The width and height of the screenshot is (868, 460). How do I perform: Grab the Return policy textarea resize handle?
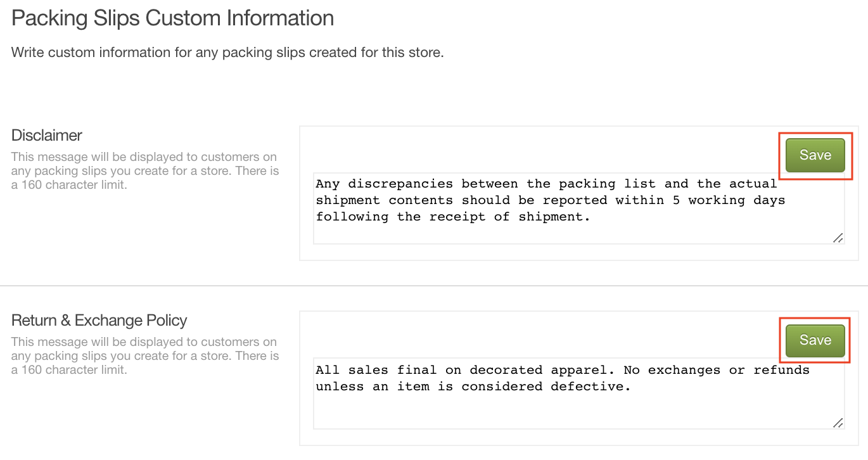838,423
